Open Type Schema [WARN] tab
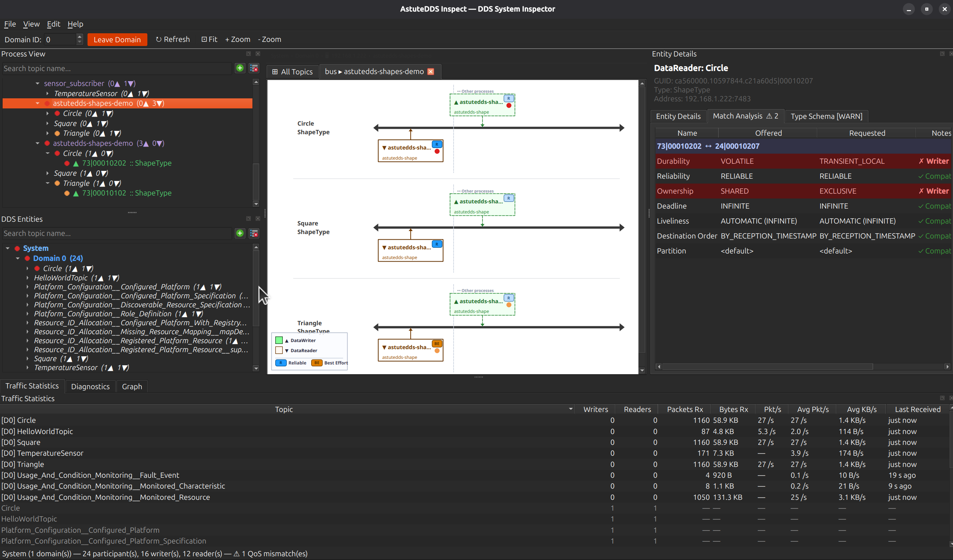 (826, 116)
